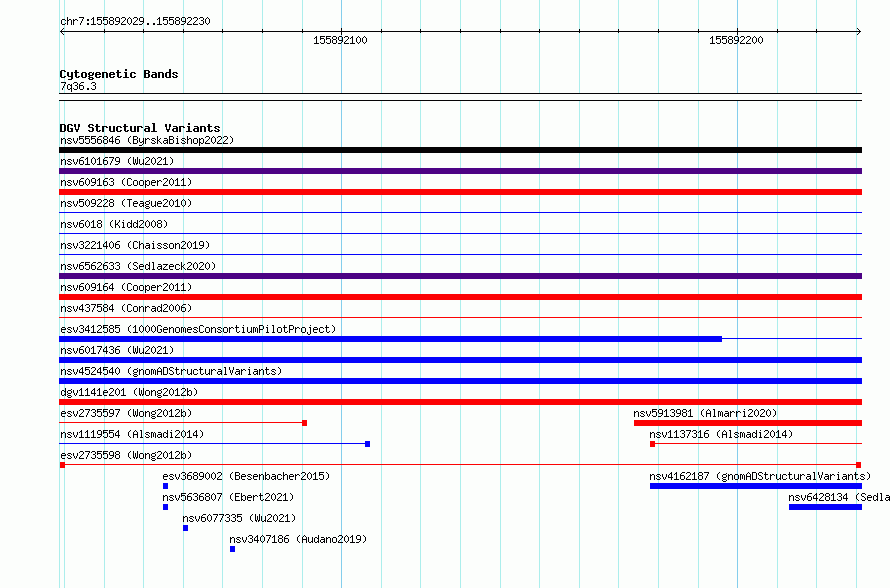Click the nsv6562633 (Sedlazeck2020) label
Viewport: 890px width, 588px height.
(138, 266)
